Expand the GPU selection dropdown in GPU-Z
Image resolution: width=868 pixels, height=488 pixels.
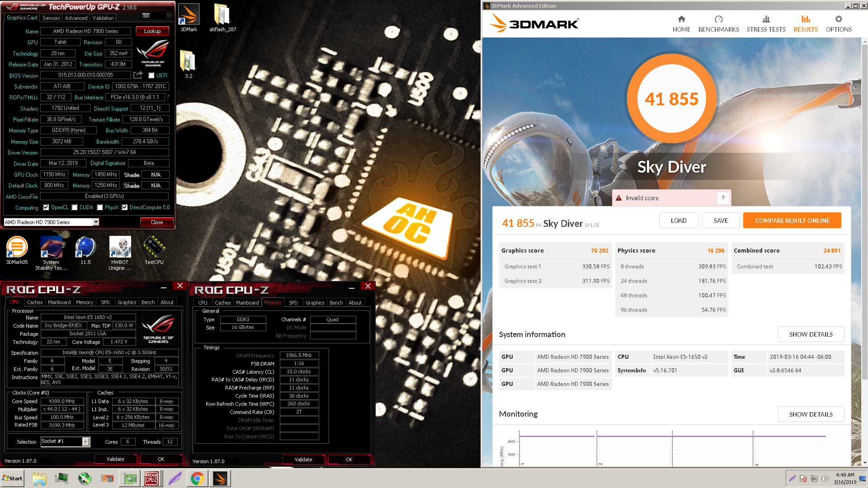point(96,222)
